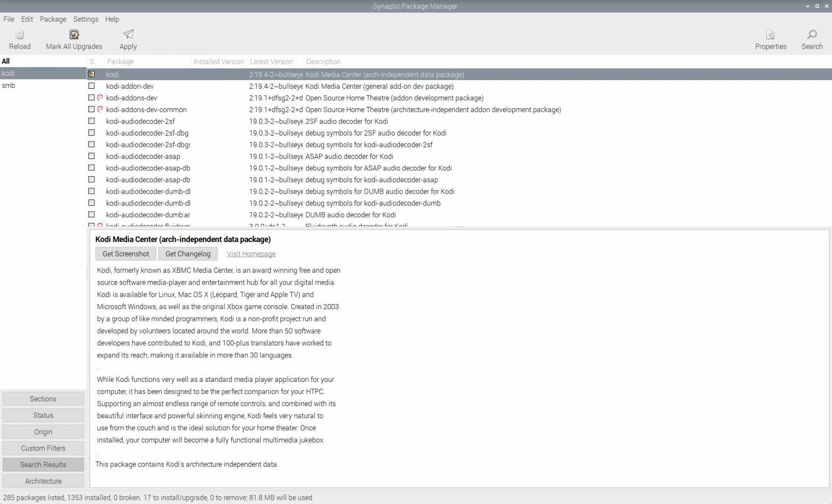Select the kodi-audiodecoder-2sf package name

tap(140, 121)
